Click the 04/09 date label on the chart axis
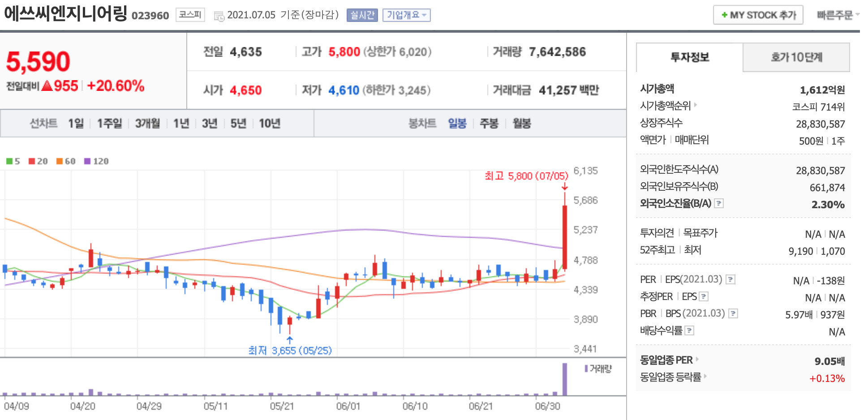The width and height of the screenshot is (868, 420). coord(17,406)
